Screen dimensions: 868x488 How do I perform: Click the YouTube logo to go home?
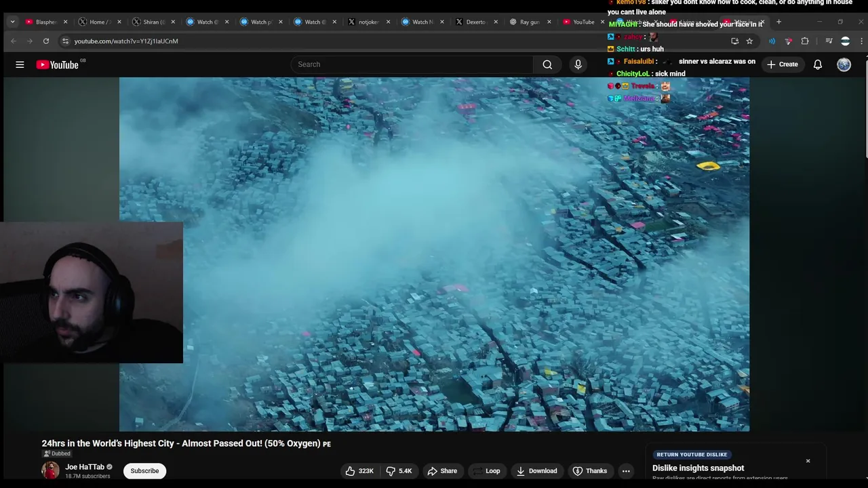coord(58,64)
